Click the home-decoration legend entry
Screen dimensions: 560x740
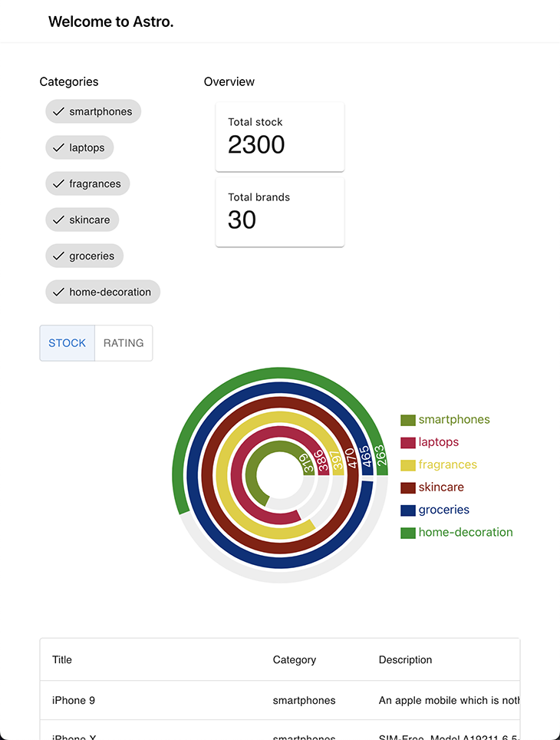pos(456,532)
